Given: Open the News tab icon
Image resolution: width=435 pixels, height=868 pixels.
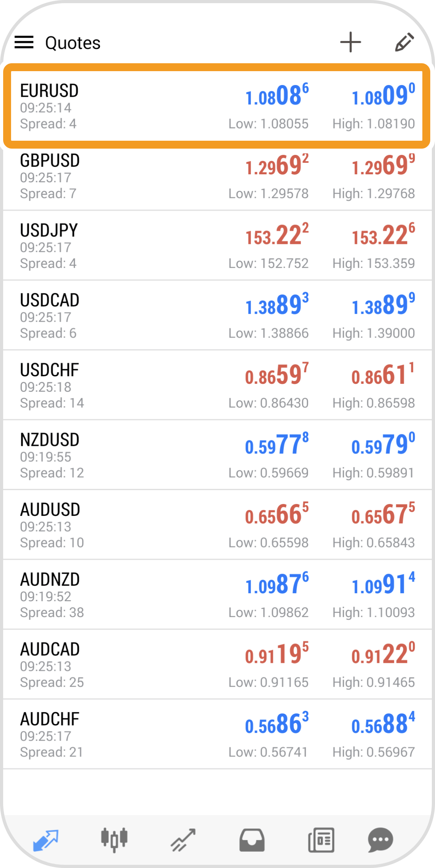Looking at the screenshot, I should coord(321,840).
